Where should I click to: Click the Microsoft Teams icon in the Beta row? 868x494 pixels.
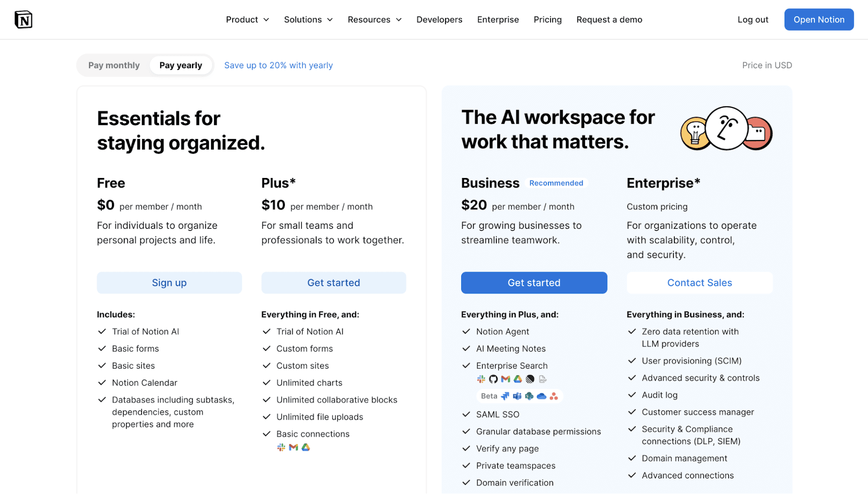(517, 396)
